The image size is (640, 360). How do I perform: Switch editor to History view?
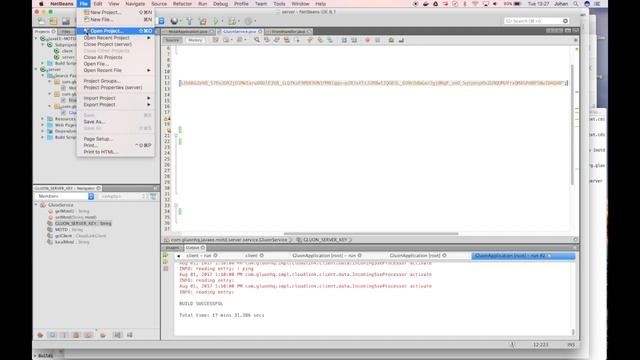point(195,40)
